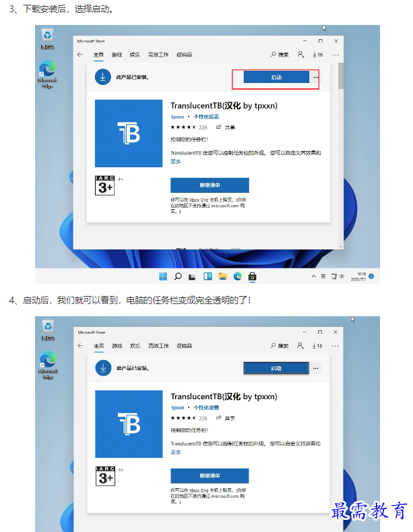Select 高效工作 tab in step 4 Store window
The width and height of the screenshot is (413, 532).
click(x=158, y=346)
